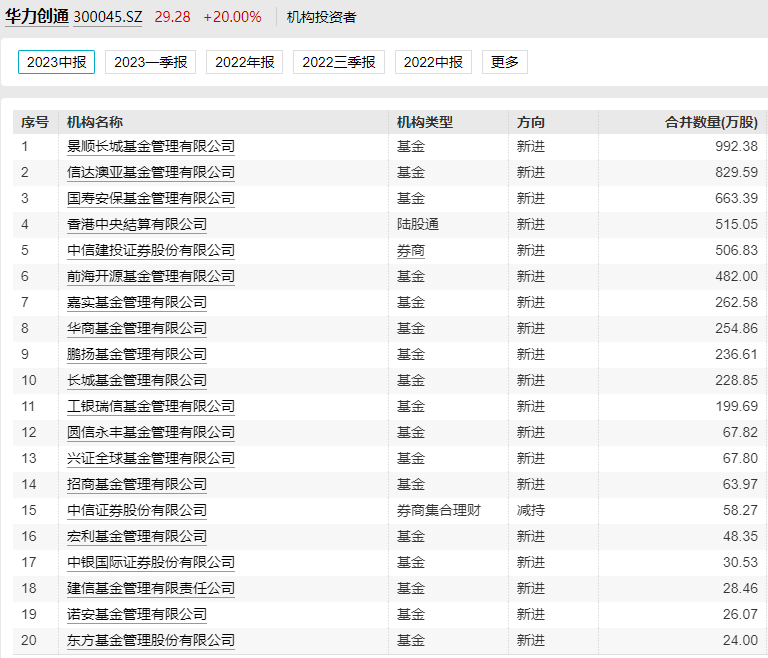Expand the 更多 periods dropdown
The image size is (768, 658).
pyautogui.click(x=504, y=62)
